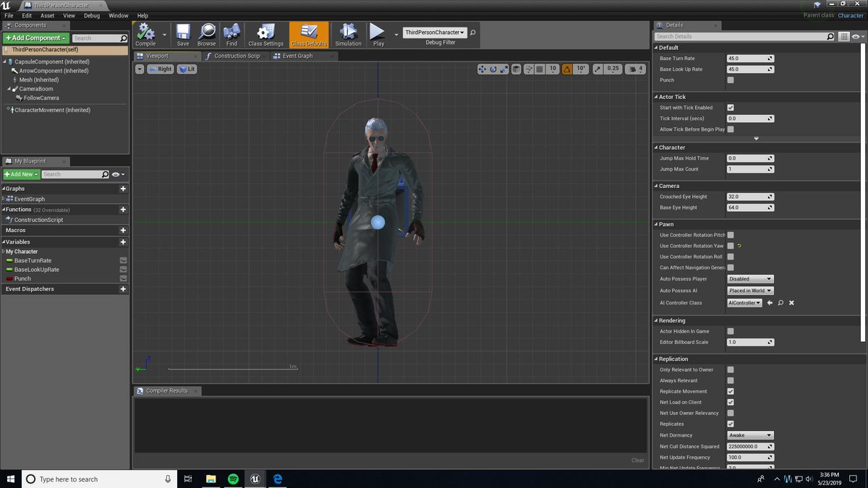Open the Debug menu
Screen dimensions: 868x488
92,15
